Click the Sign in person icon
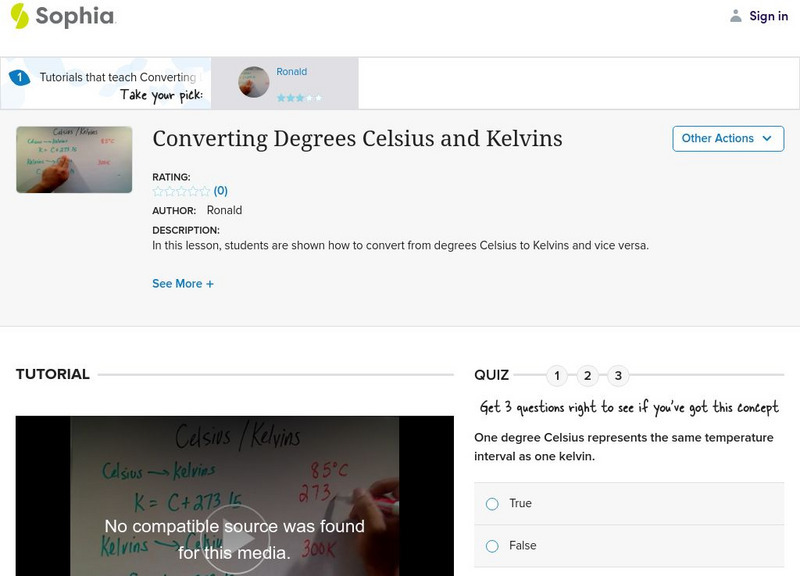 (738, 16)
